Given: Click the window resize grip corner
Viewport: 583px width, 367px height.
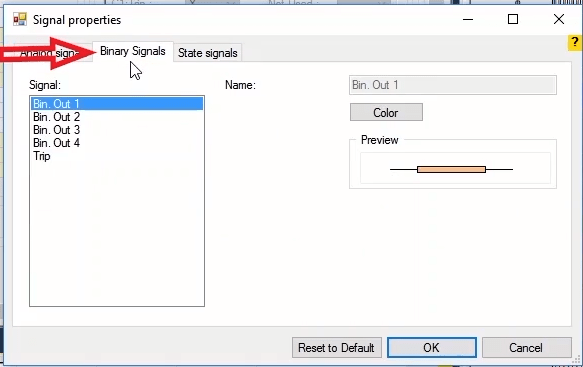Looking at the screenshot, I should pos(577,360).
